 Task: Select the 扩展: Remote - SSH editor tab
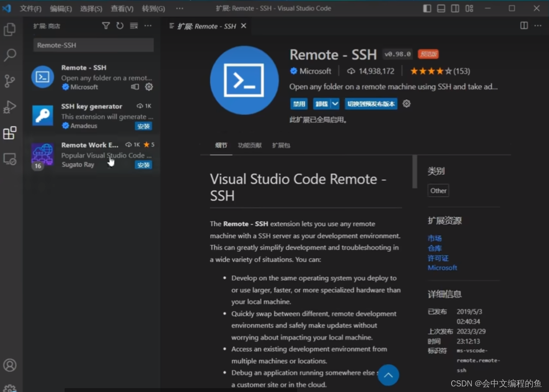tap(206, 26)
